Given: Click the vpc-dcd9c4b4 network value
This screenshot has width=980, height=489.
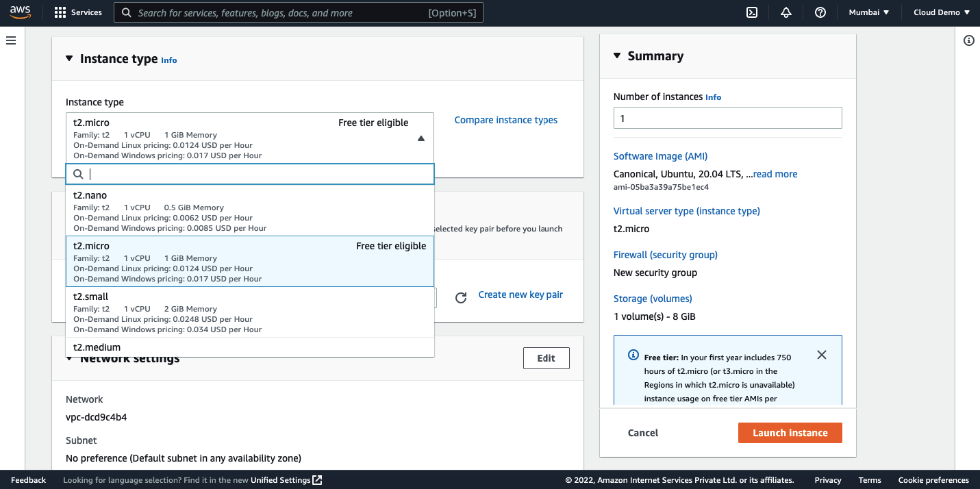Looking at the screenshot, I should click(97, 417).
